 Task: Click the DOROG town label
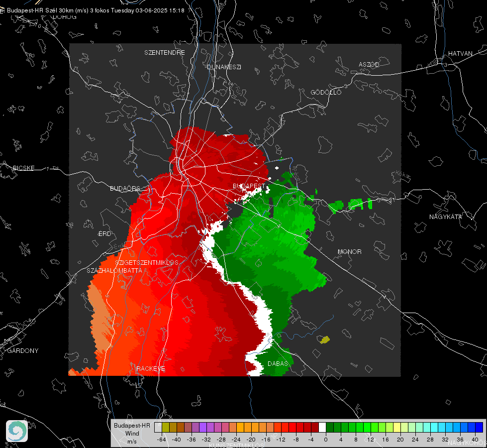(65, 17)
